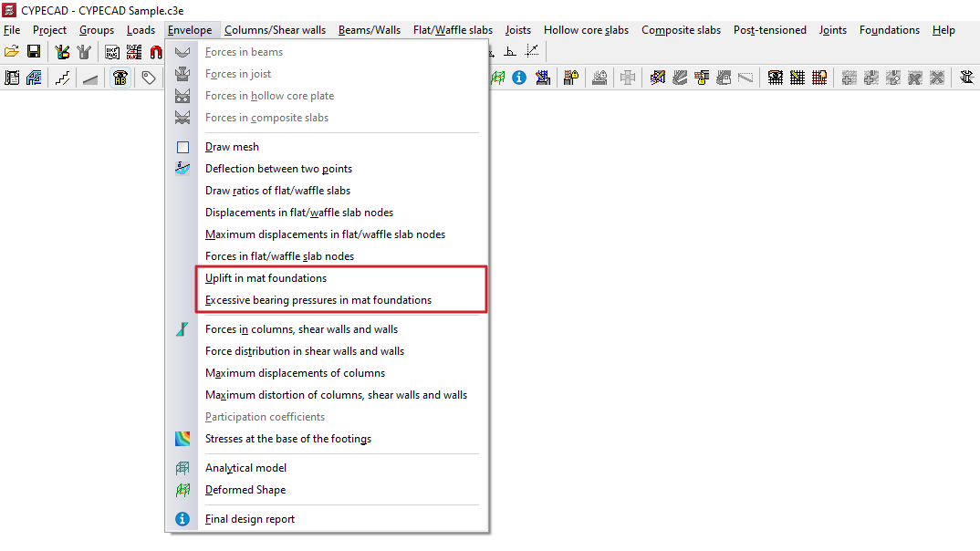Click the gray curved cables toolbar icon
980x551 pixels.
pyautogui.click(x=680, y=78)
